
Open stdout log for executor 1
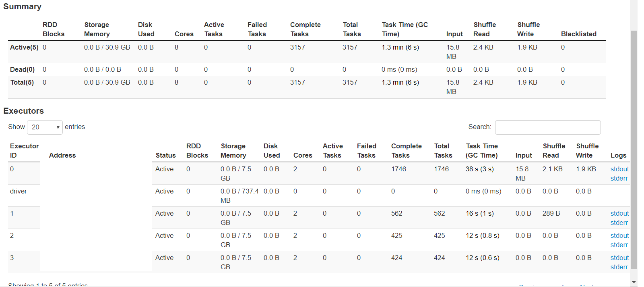(619, 213)
